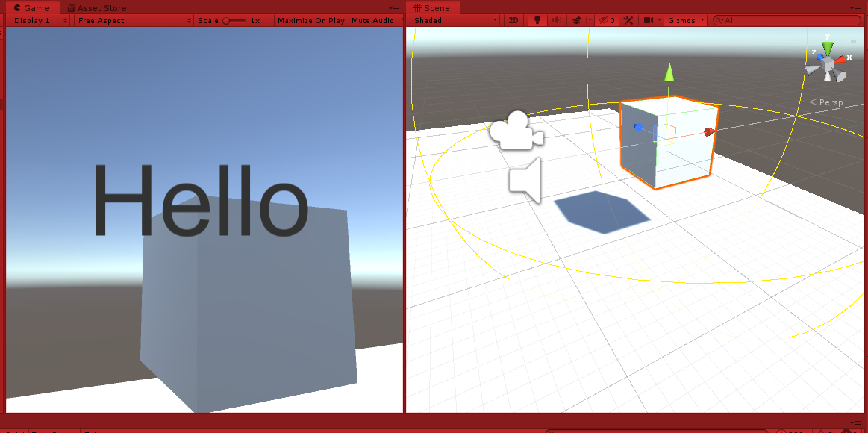This screenshot has width=868, height=433.
Task: Open the component editor tools icon
Action: (x=627, y=20)
